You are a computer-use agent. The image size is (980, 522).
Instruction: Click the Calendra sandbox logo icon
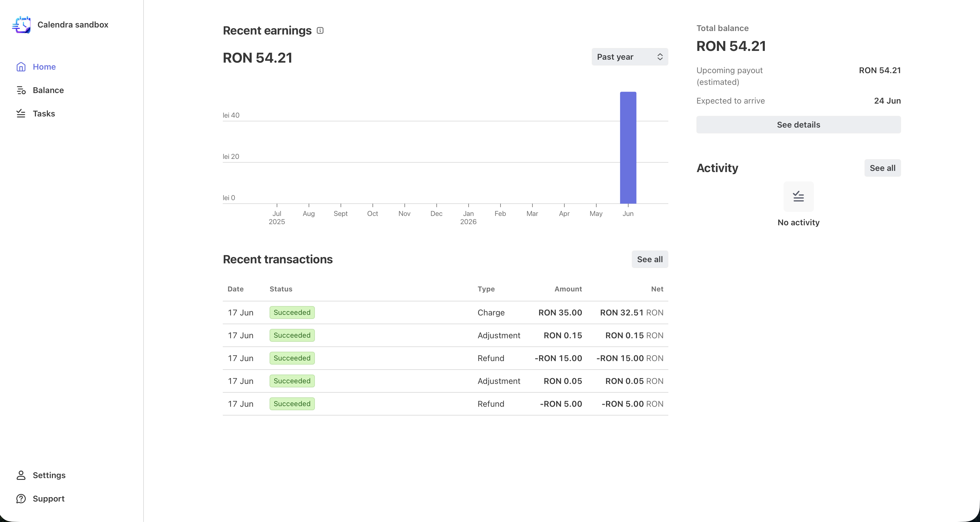(21, 25)
